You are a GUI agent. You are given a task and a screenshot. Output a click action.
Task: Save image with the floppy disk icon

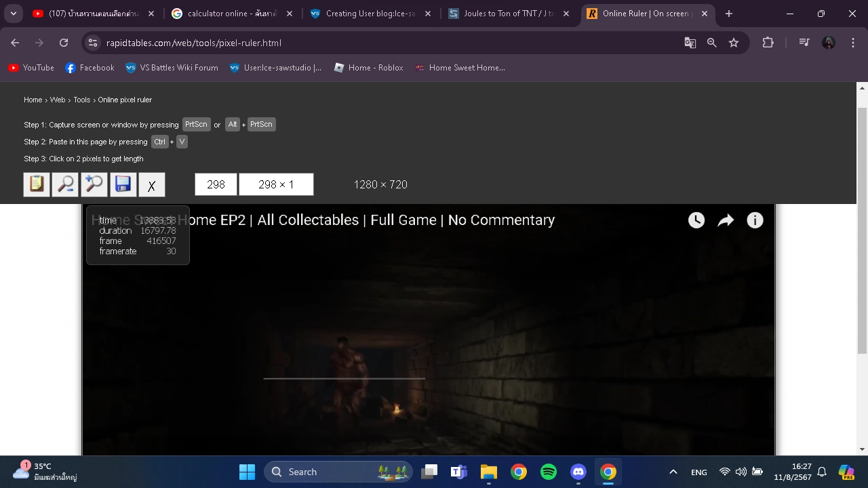point(123,184)
